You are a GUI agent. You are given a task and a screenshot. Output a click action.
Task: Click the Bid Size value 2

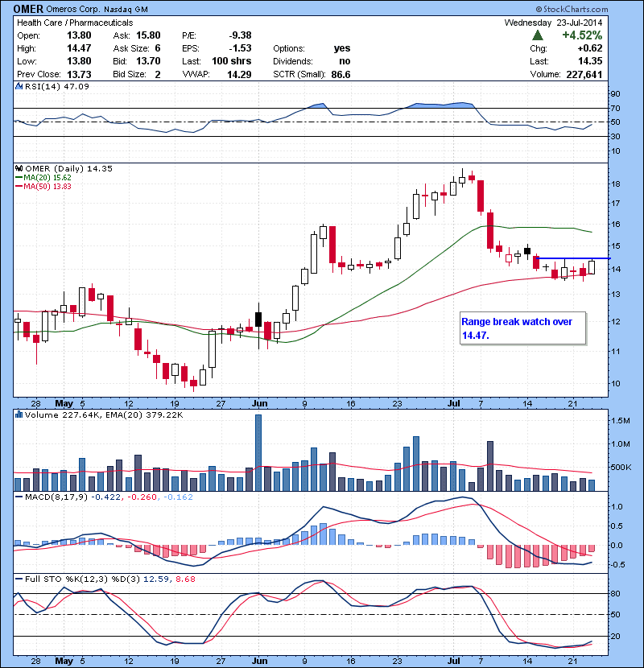pos(158,74)
